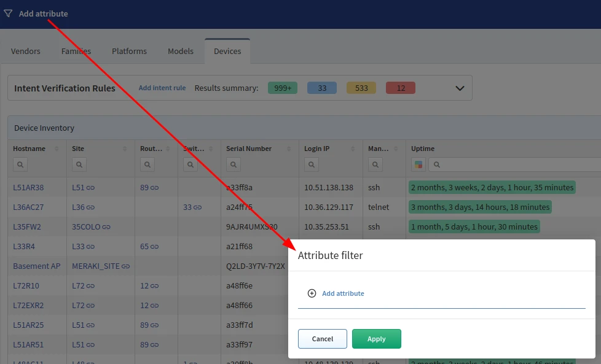Screen dimensions: 601x364
Task: Click the green 999+ results badge
Action: [283, 88]
